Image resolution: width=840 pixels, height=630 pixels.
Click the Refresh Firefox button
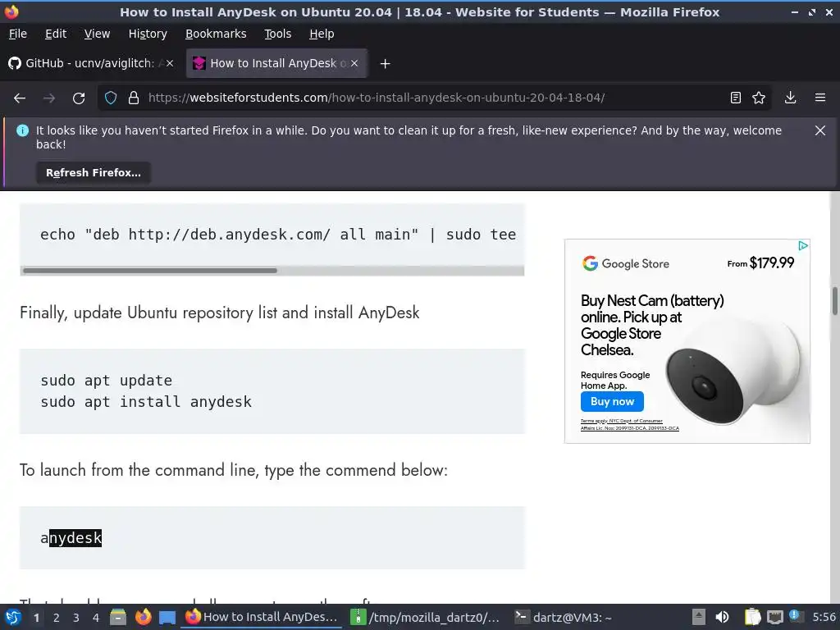94,172
